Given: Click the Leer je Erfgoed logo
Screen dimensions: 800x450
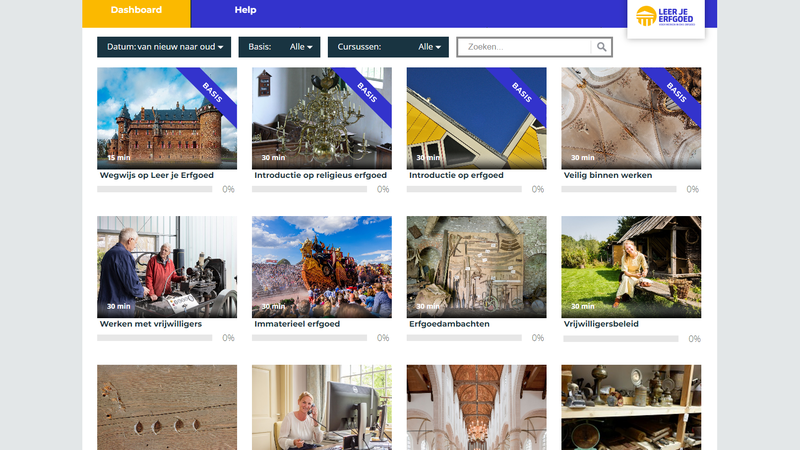Looking at the screenshot, I should coord(665,17).
